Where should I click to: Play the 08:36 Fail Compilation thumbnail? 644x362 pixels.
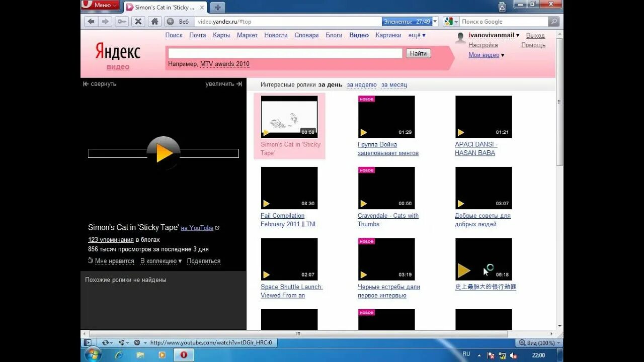pyautogui.click(x=289, y=188)
